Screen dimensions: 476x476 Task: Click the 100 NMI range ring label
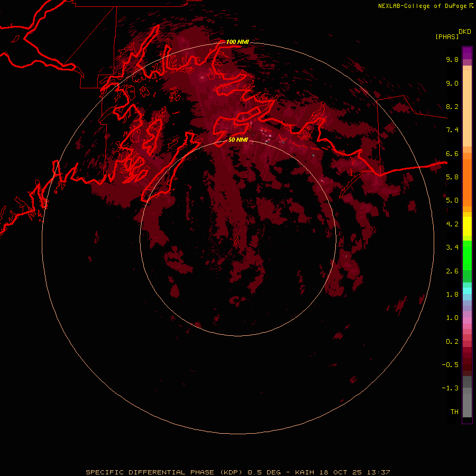click(237, 42)
